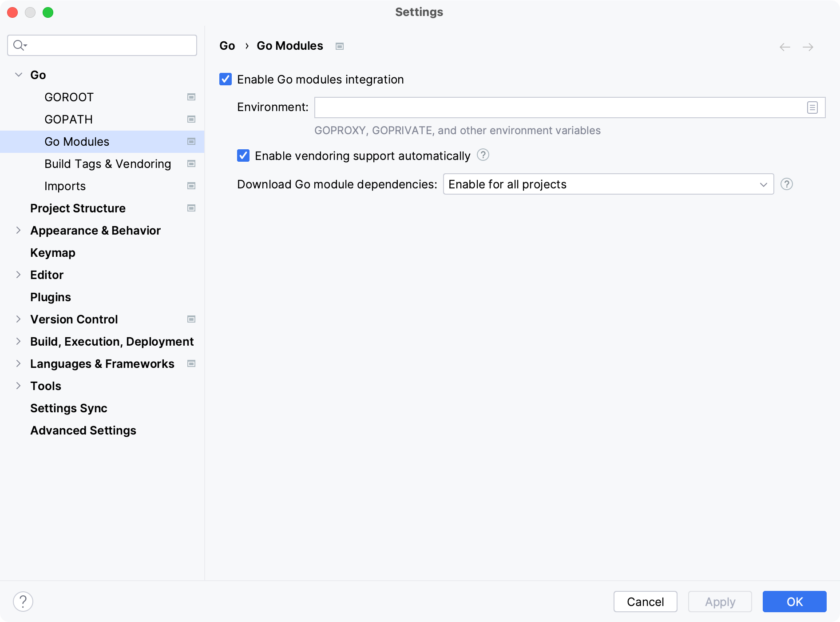840x622 pixels.
Task: Click the Cancel button
Action: (x=645, y=602)
